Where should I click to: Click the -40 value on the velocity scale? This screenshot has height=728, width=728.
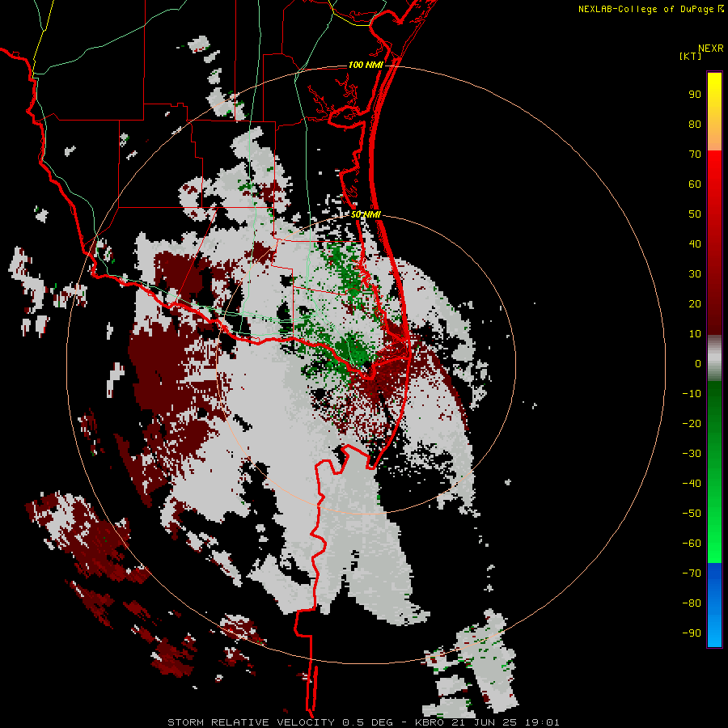coord(692,484)
